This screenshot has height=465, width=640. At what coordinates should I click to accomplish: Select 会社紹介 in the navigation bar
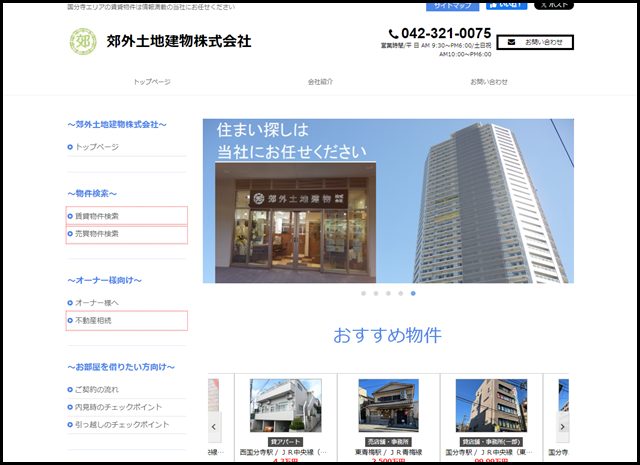coord(320,82)
